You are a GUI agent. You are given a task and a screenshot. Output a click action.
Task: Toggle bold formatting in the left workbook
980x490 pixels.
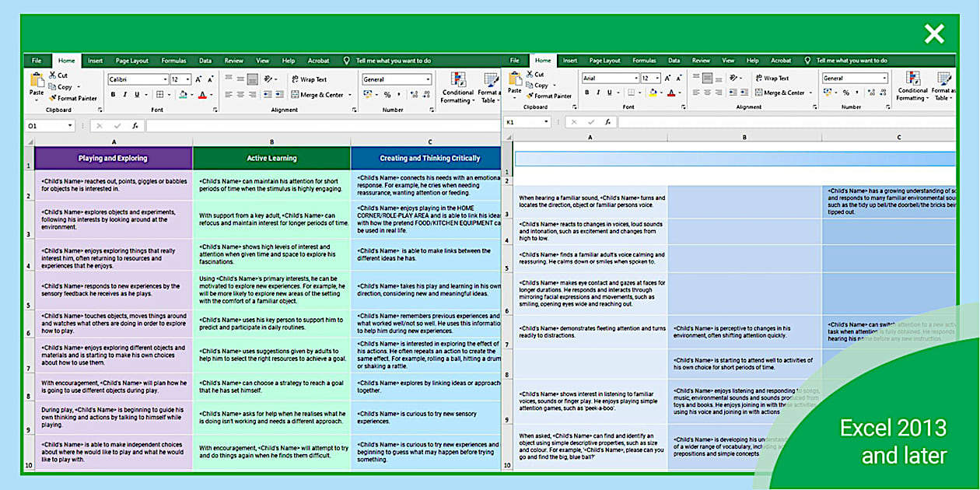[x=113, y=93]
